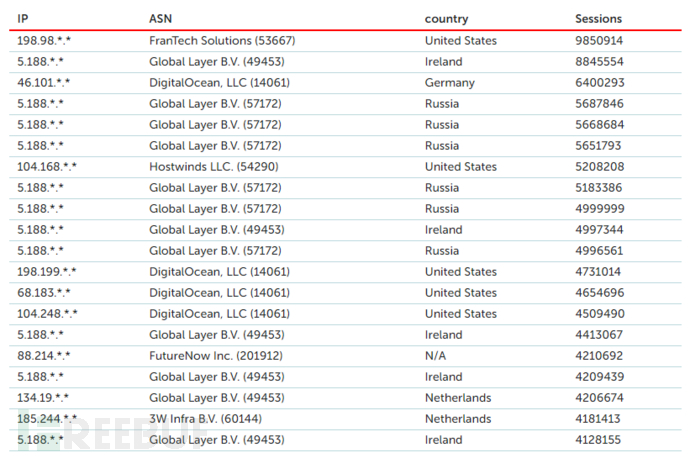Select the 198.98.*.* IP cell

click(43, 41)
